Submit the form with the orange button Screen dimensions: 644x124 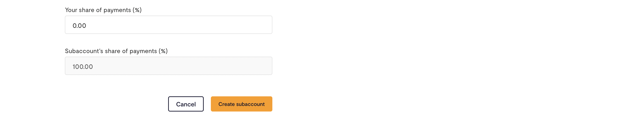tap(241, 104)
